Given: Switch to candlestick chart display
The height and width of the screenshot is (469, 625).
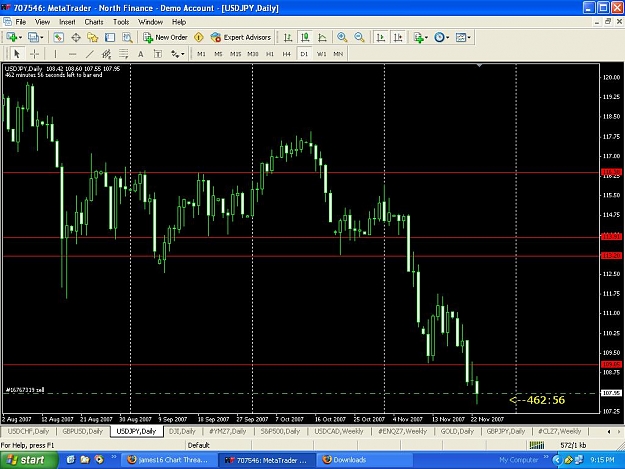Looking at the screenshot, I should coord(305,37).
